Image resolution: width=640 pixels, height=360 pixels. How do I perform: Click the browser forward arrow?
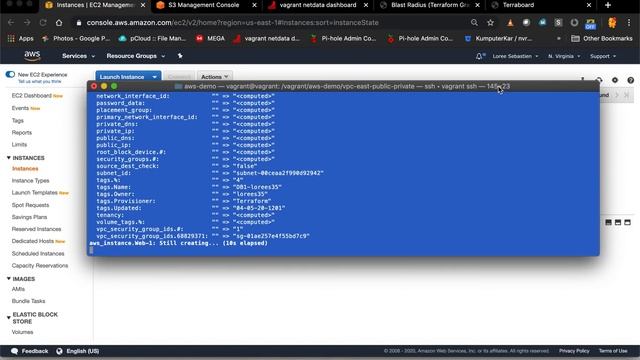tap(27, 22)
